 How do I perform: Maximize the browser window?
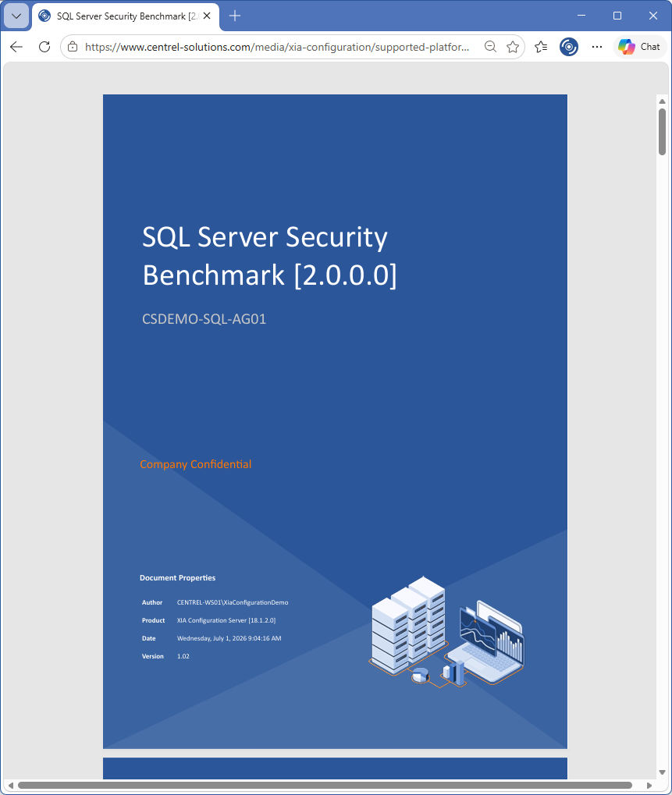pos(617,16)
